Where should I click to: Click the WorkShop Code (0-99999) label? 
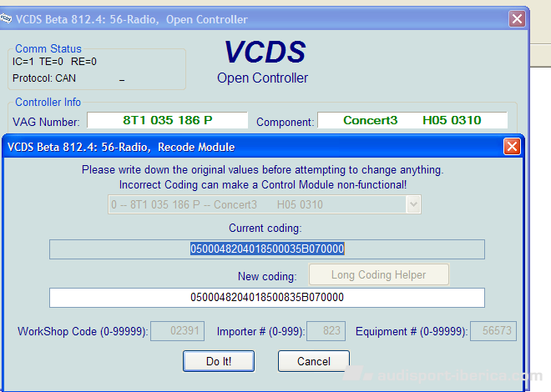[x=83, y=332]
